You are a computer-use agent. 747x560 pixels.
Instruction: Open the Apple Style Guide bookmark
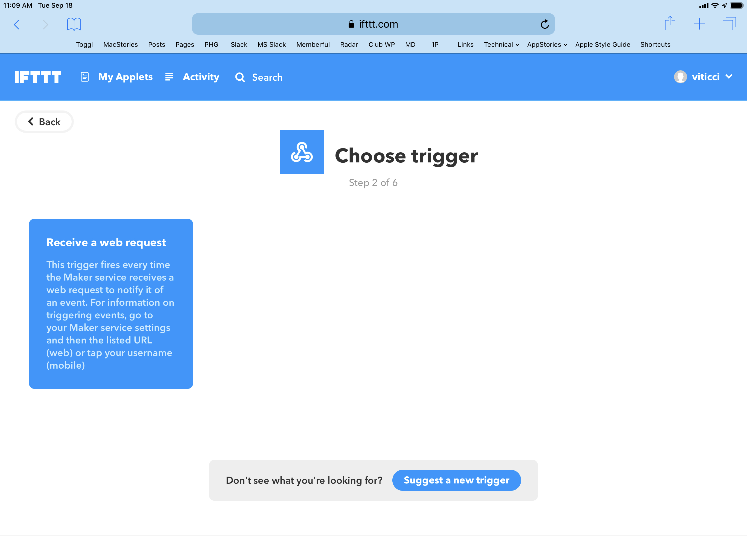click(x=603, y=45)
